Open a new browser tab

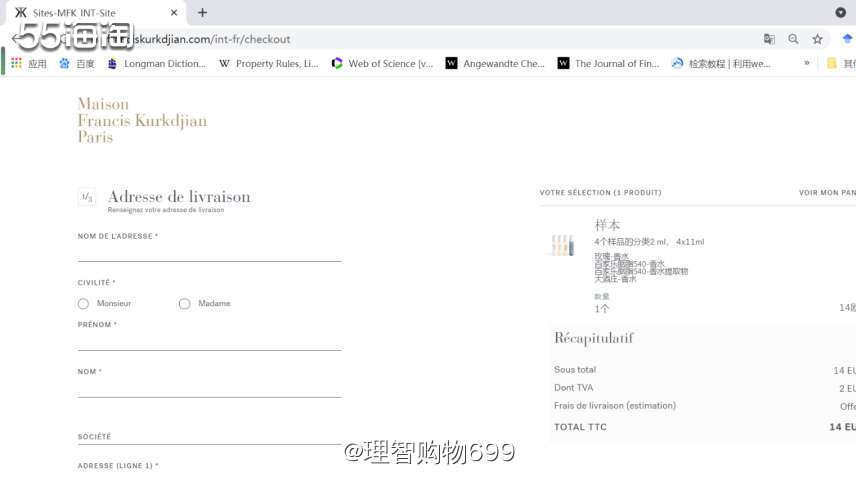[203, 13]
